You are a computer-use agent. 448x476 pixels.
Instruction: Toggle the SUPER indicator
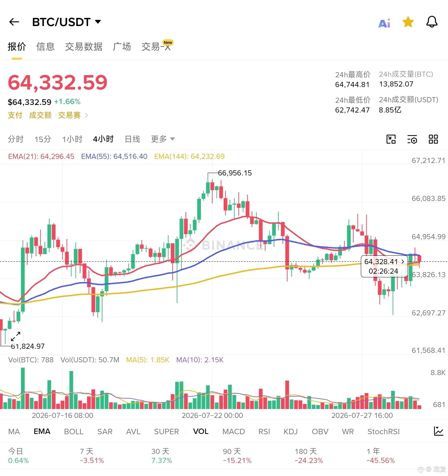click(166, 431)
